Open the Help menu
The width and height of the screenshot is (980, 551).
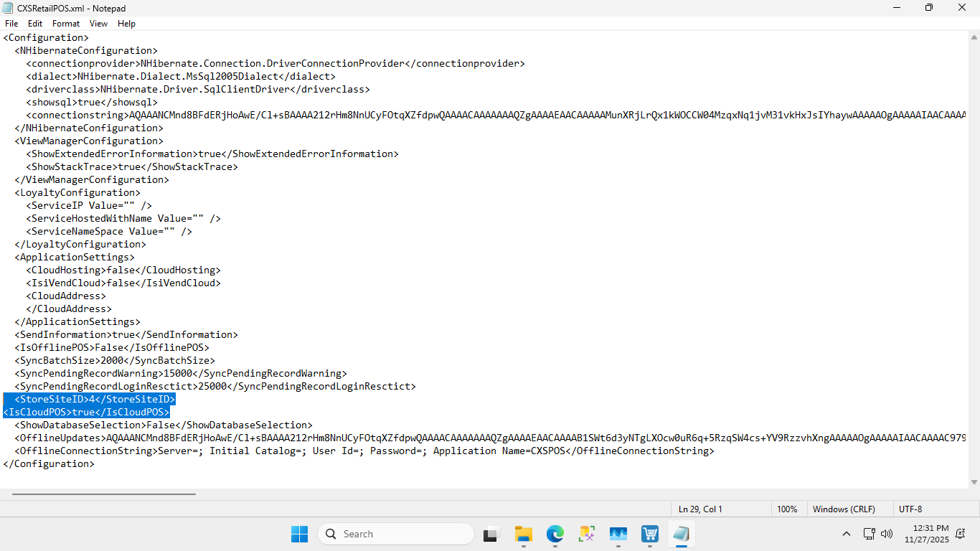click(x=126, y=24)
